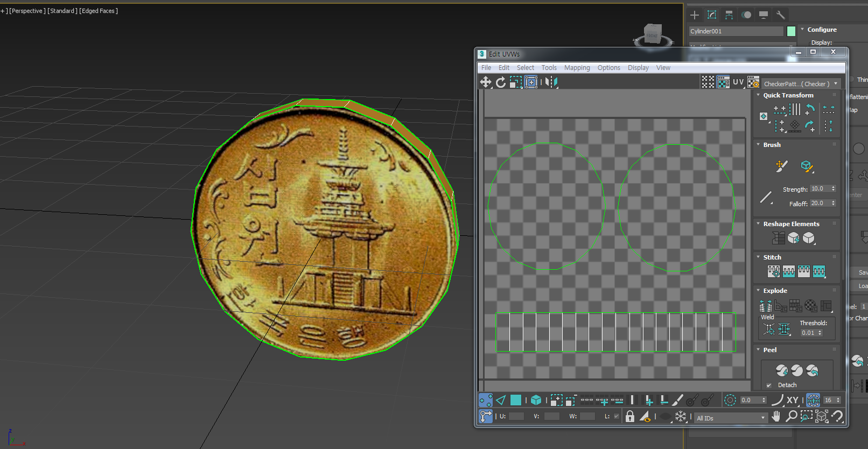Toggle the Soft Selection circle button
This screenshot has height=449, width=868.
point(730,400)
